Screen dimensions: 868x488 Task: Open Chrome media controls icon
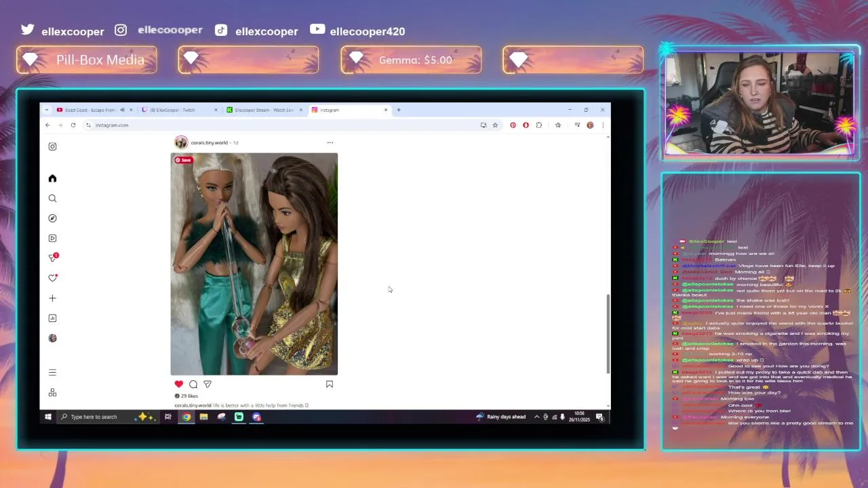[577, 125]
